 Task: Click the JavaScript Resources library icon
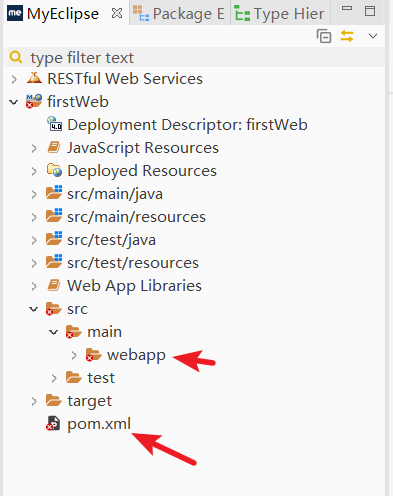[54, 147]
